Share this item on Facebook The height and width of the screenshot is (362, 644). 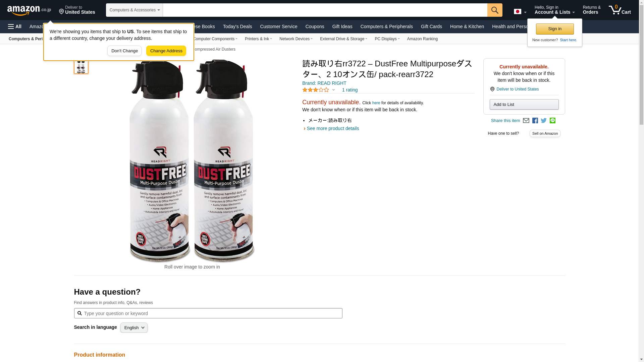535,121
